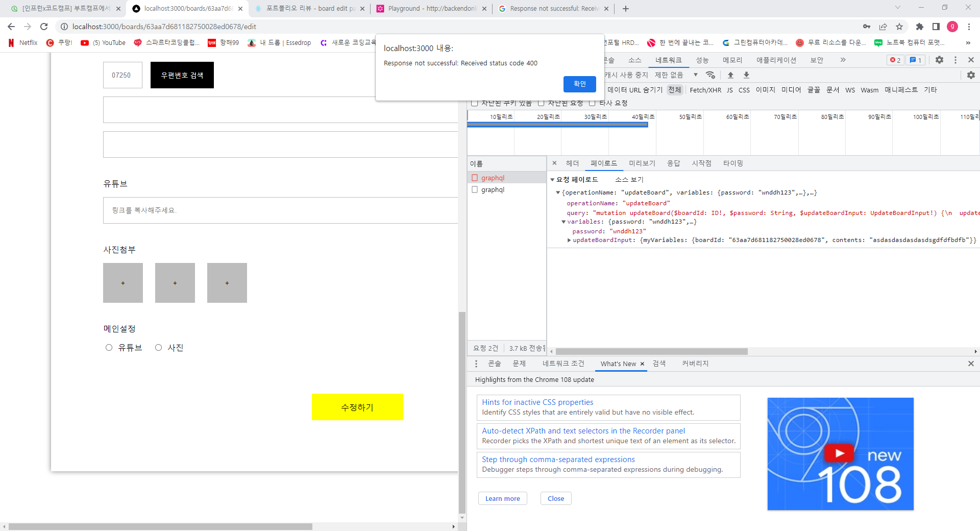Click the import HAR upload arrow icon
This screenshot has height=531, width=980.
(x=730, y=75)
